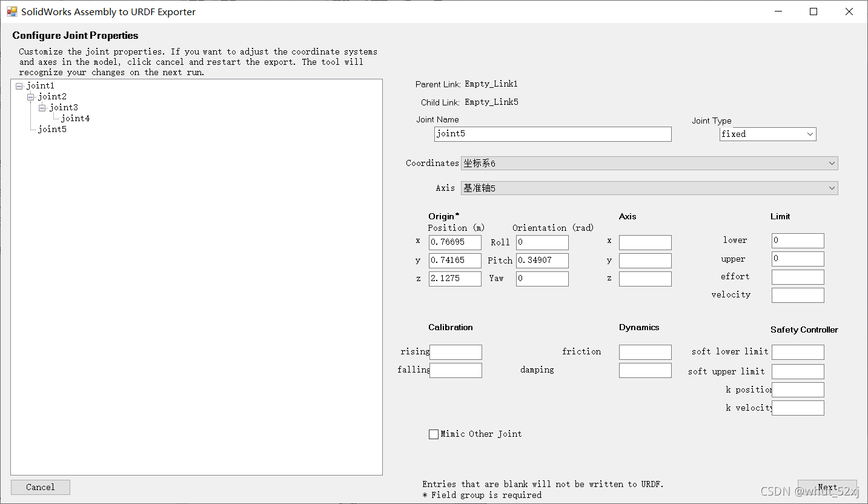This screenshot has height=504, width=868.
Task: Click the Pitch orientation field
Action: pos(542,260)
